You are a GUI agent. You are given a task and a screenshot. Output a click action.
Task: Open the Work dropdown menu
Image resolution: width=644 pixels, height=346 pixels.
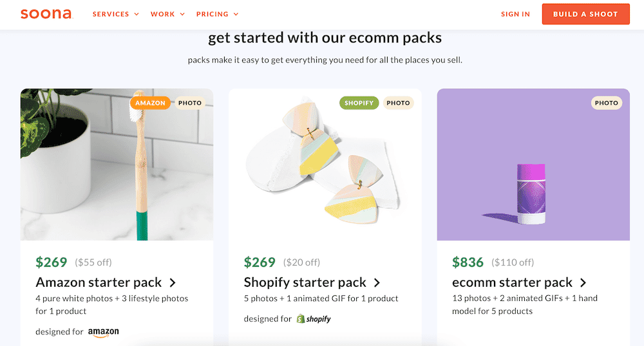point(167,14)
